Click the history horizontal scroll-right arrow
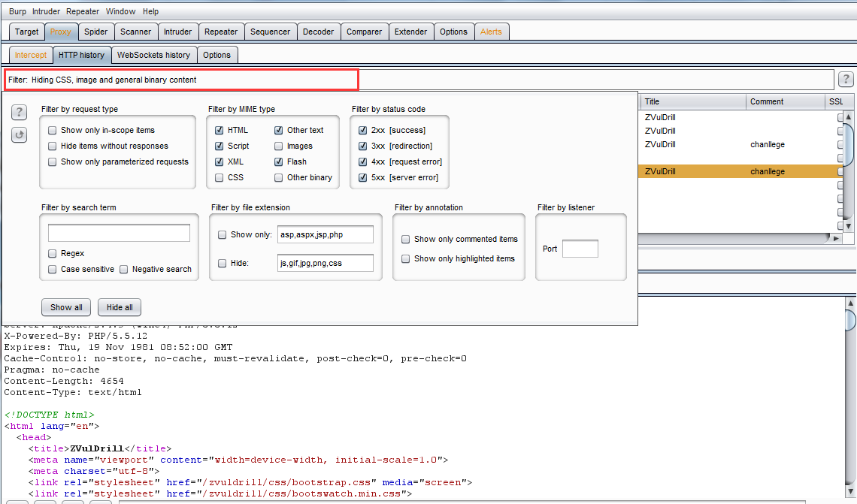This screenshot has height=504, width=857. [835, 239]
